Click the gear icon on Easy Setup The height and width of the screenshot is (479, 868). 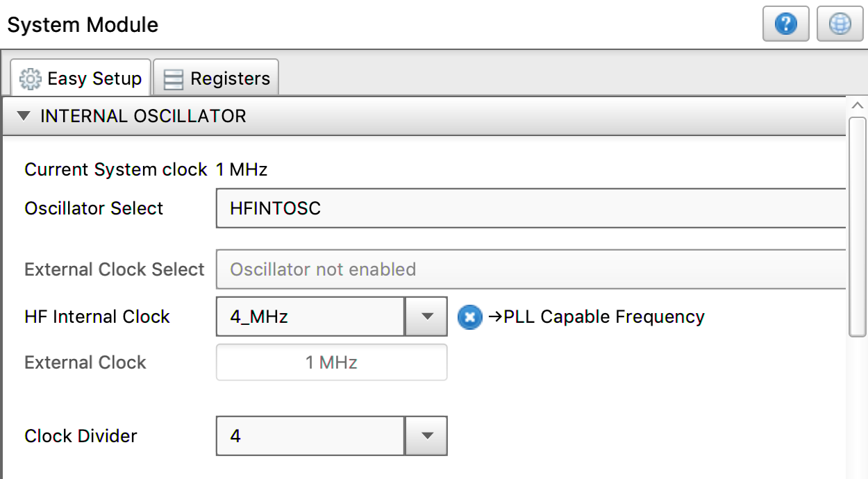(x=30, y=79)
